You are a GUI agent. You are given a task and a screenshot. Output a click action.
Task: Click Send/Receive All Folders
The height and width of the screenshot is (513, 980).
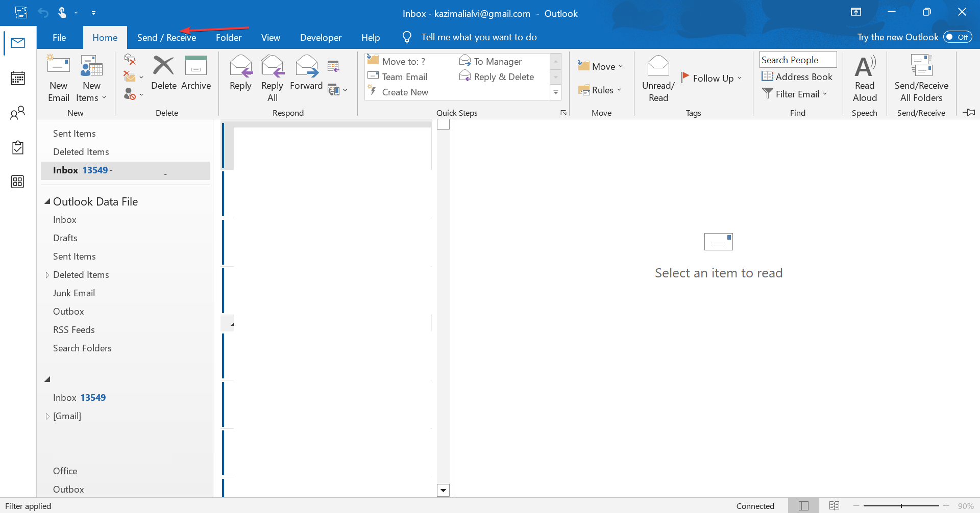point(921,79)
